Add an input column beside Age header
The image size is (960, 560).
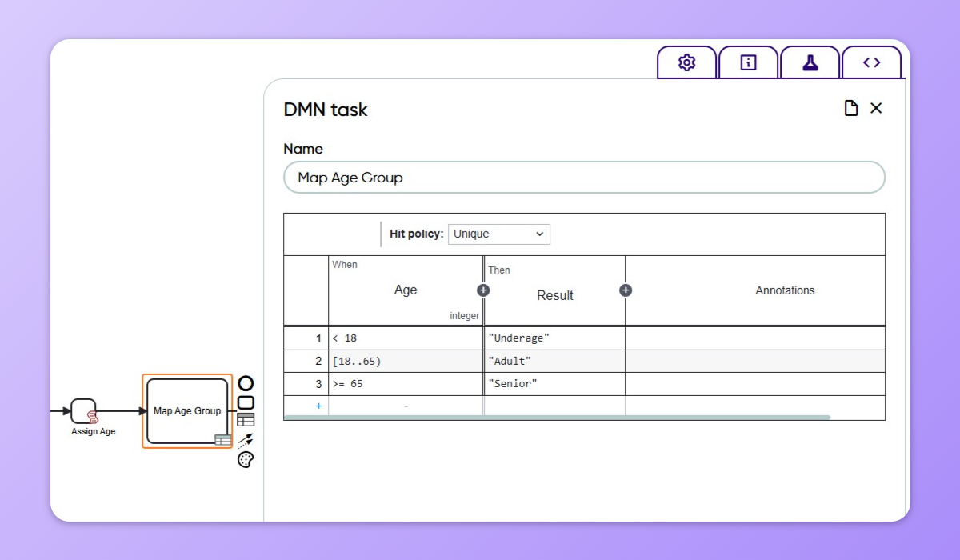pyautogui.click(x=482, y=290)
